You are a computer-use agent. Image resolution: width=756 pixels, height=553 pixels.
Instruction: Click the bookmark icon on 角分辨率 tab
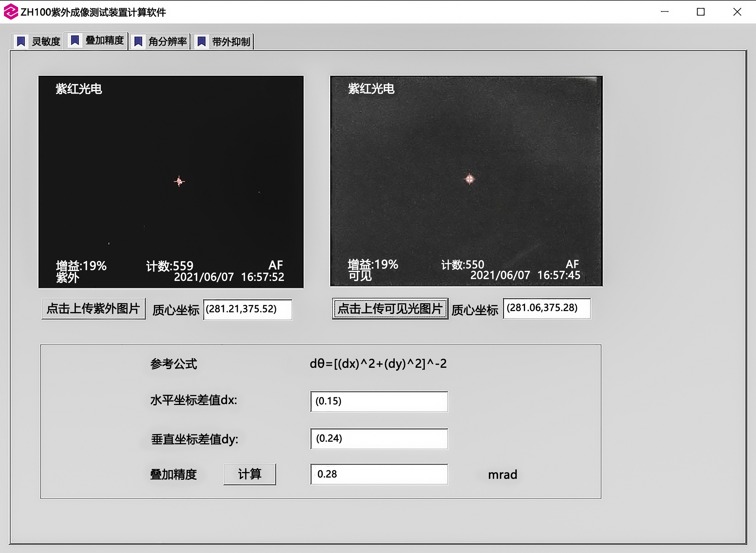point(138,42)
